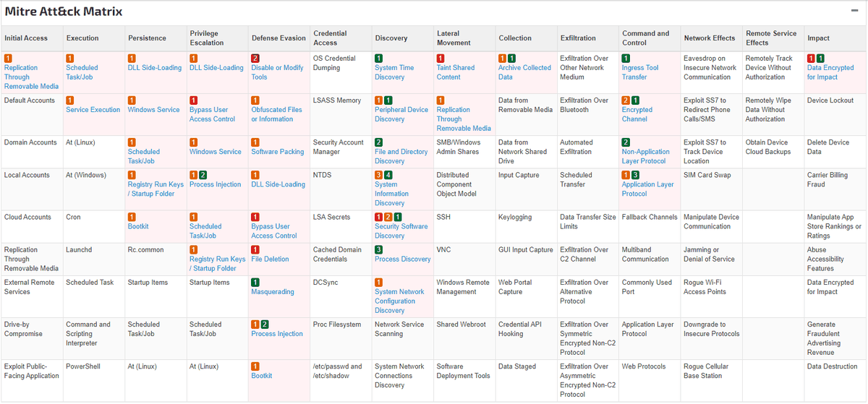Click green 1 badge above Peripheral Device Discovery

(x=388, y=100)
